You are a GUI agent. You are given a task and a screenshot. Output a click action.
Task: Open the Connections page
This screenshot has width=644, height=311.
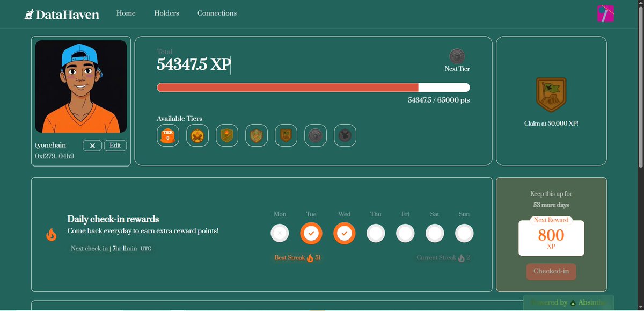click(x=217, y=13)
